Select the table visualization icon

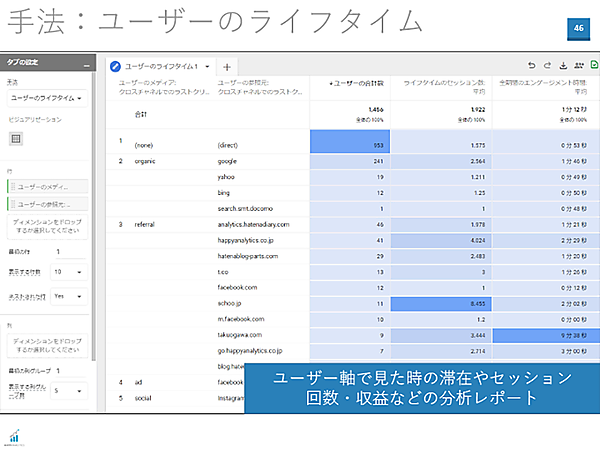(x=15, y=139)
